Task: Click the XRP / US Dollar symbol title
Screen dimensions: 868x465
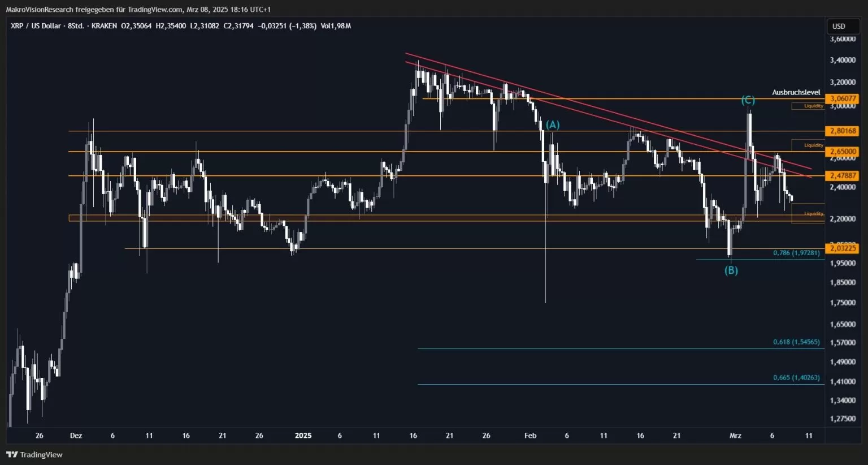Action: [36, 26]
